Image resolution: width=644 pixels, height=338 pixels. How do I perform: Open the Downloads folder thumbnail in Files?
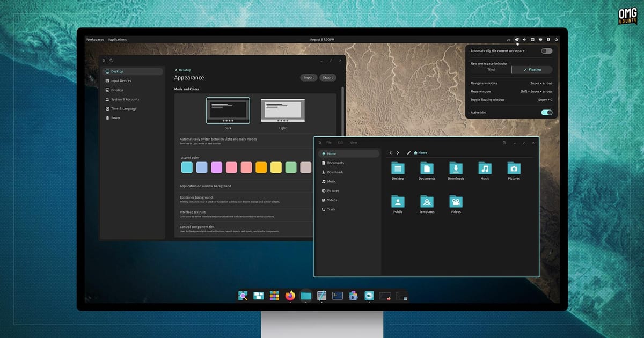coord(456,167)
